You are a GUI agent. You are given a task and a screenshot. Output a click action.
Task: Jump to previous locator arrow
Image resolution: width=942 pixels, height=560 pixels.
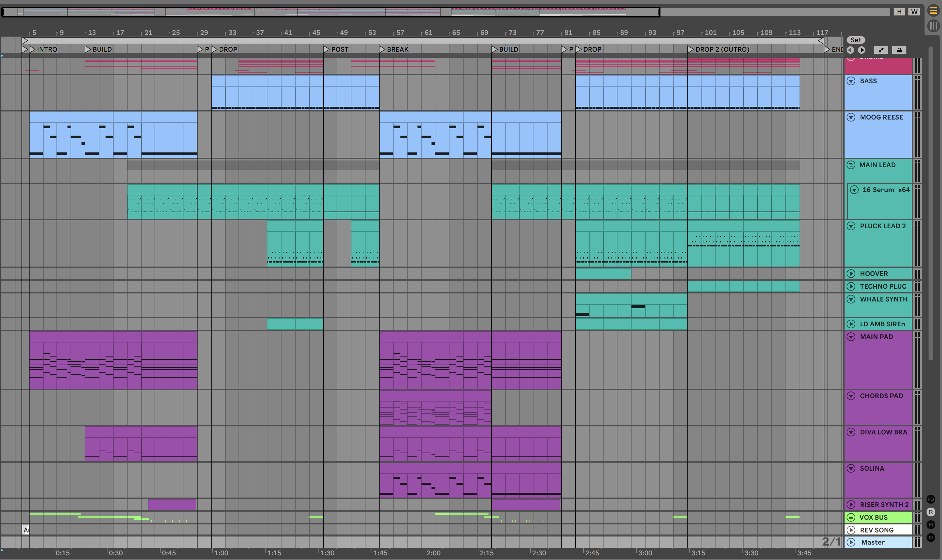pyautogui.click(x=850, y=50)
